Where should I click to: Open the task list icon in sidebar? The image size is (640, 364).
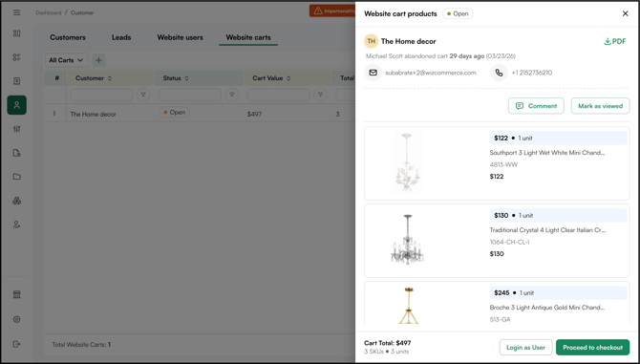pyautogui.click(x=17, y=57)
